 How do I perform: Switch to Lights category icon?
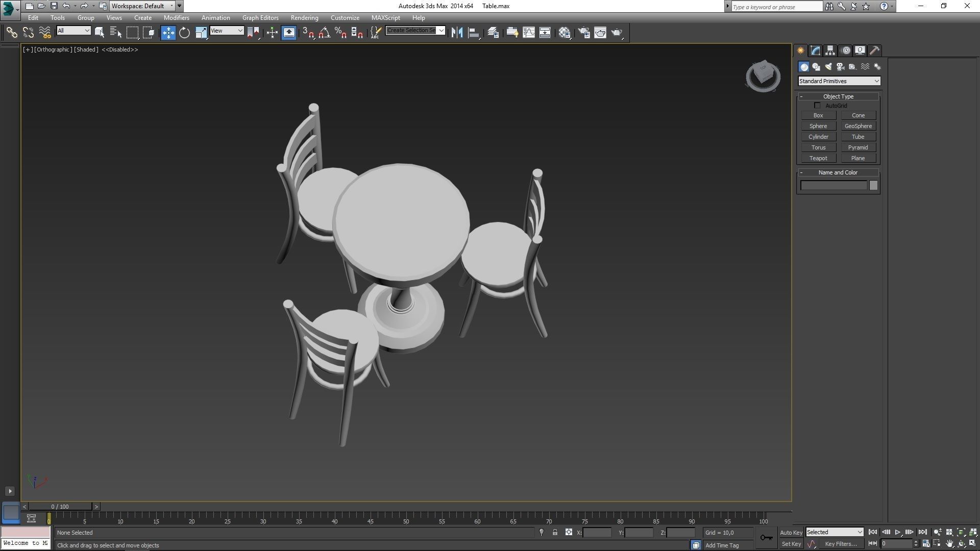click(x=828, y=67)
